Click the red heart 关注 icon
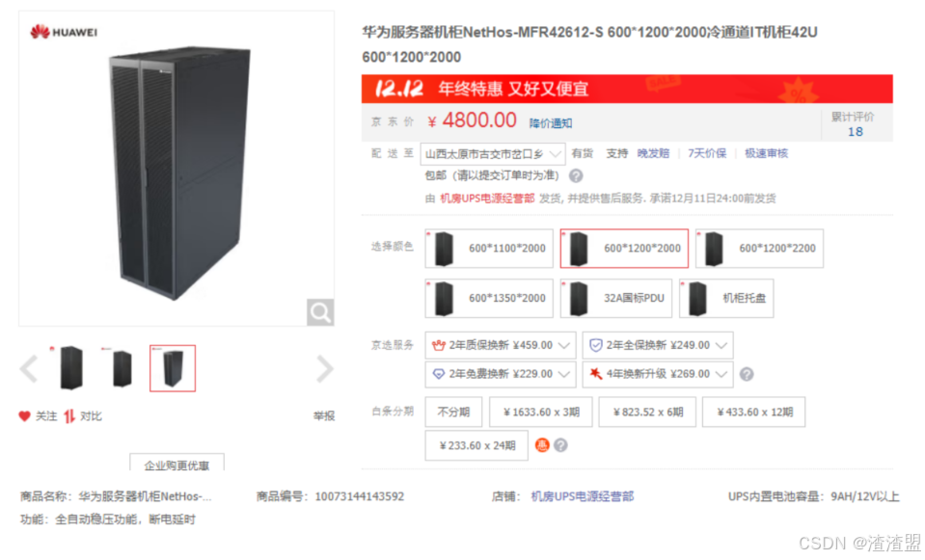This screenshot has height=560, width=925. tap(24, 416)
